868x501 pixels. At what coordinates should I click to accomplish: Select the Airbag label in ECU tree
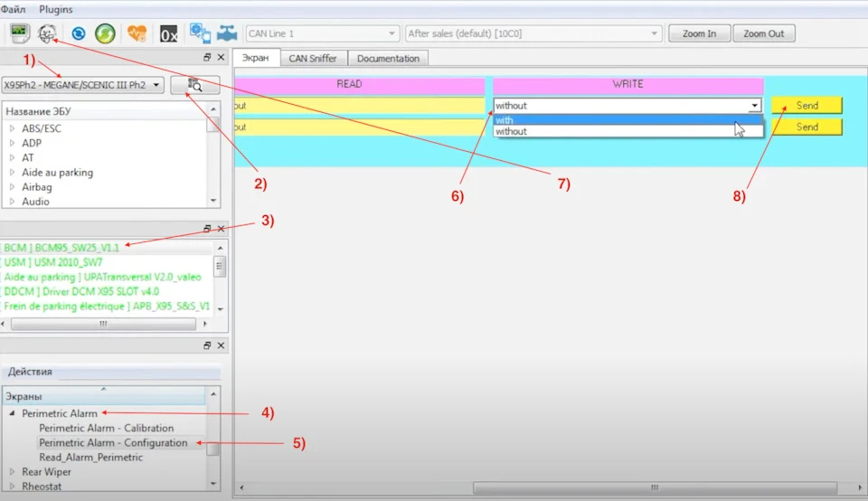tap(37, 187)
